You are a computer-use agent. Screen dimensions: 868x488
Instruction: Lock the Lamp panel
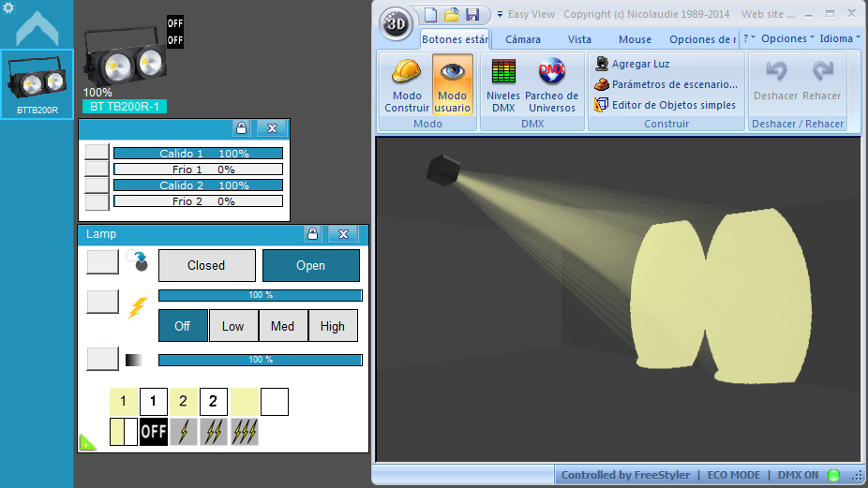point(313,234)
